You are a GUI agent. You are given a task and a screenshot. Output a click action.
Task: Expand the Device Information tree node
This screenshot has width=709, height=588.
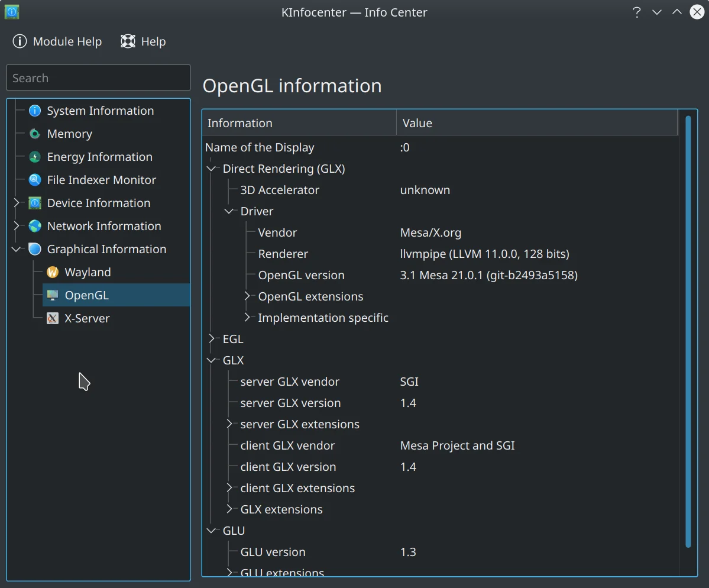click(x=17, y=203)
